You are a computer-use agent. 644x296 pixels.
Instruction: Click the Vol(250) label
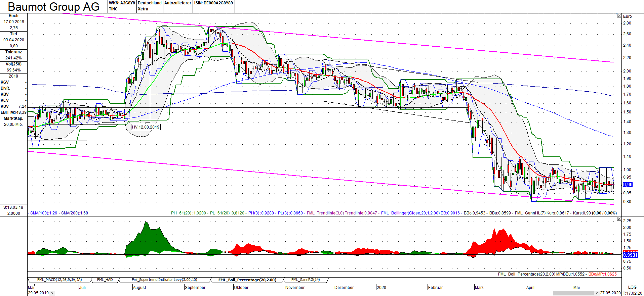coord(13,64)
